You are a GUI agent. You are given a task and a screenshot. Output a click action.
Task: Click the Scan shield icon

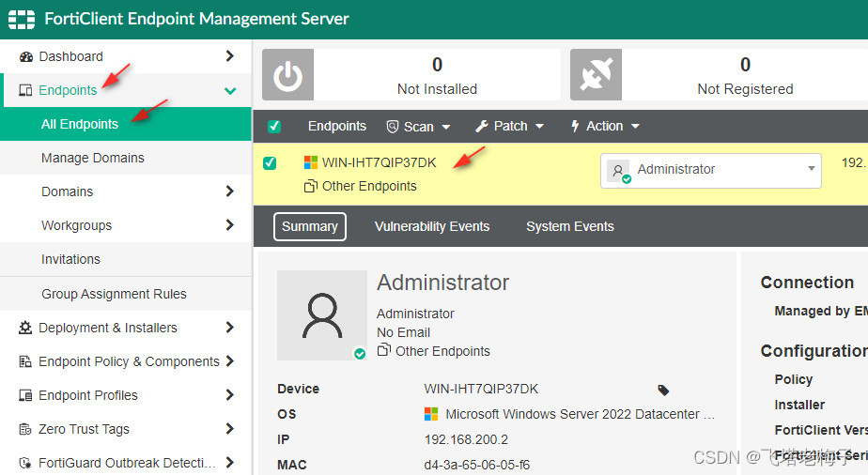click(393, 127)
